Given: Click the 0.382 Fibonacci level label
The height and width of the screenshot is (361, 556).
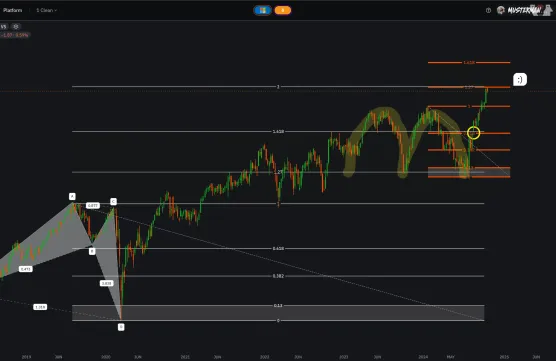Looking at the screenshot, I should 278,276.
